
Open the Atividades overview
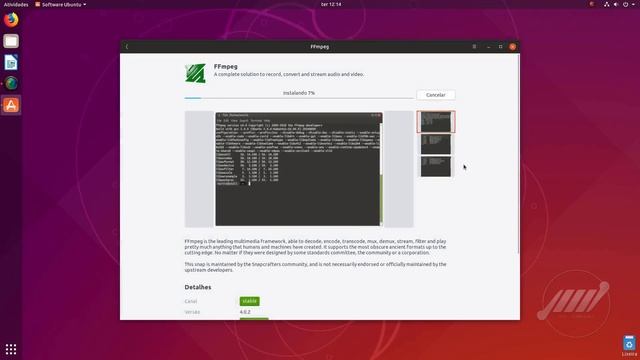[x=16, y=4]
